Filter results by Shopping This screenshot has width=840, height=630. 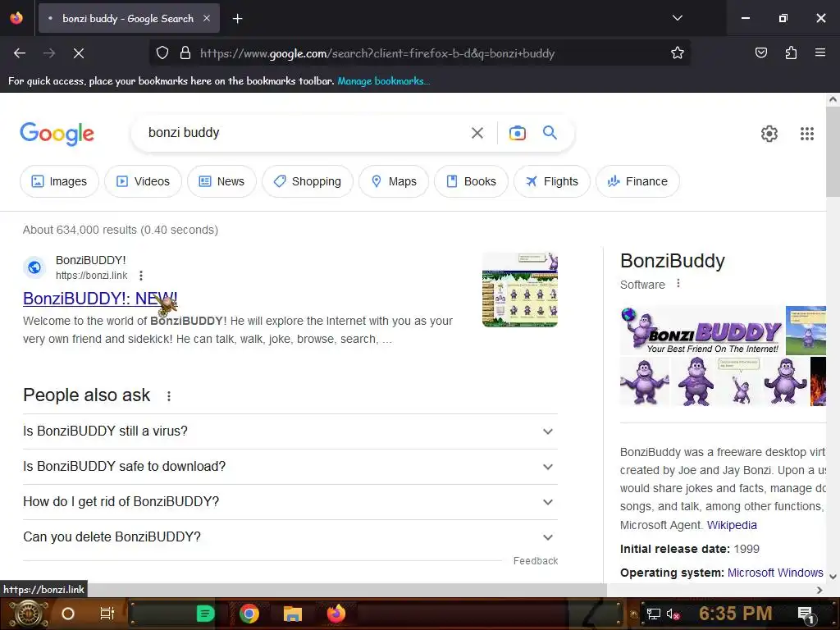[308, 181]
